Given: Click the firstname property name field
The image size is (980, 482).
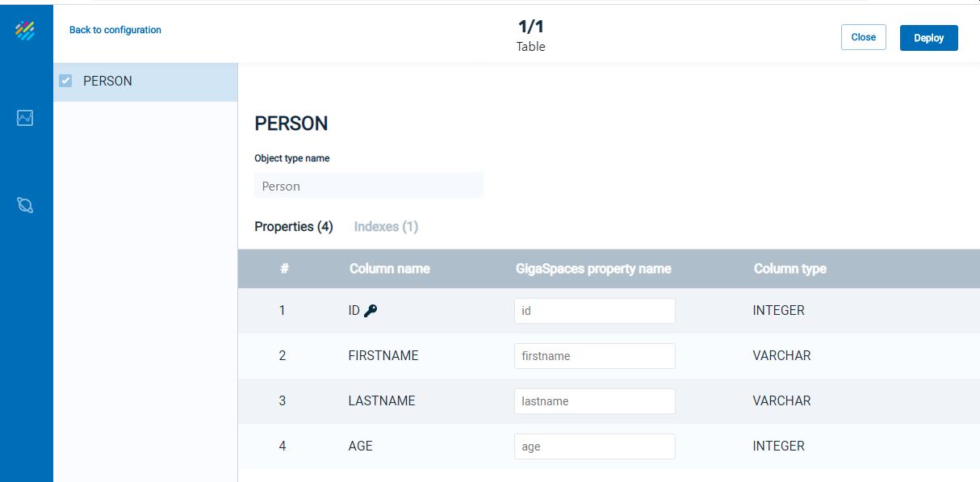Looking at the screenshot, I should pyautogui.click(x=595, y=356).
